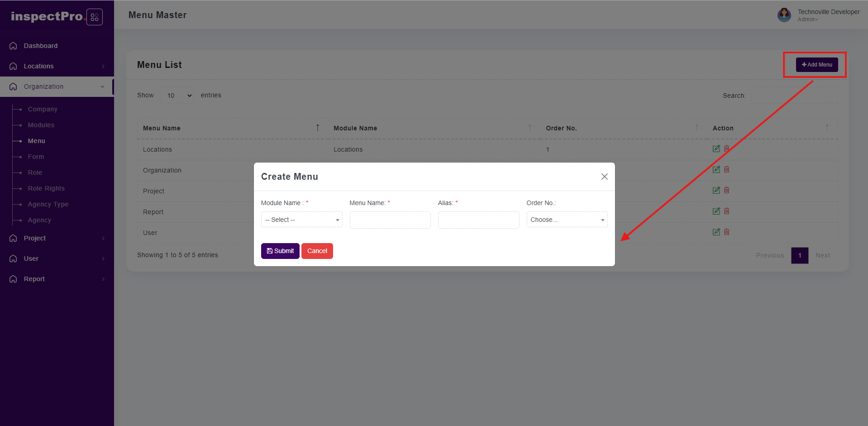Click the user avatar in top right
This screenshot has height=426, width=868.
784,15
